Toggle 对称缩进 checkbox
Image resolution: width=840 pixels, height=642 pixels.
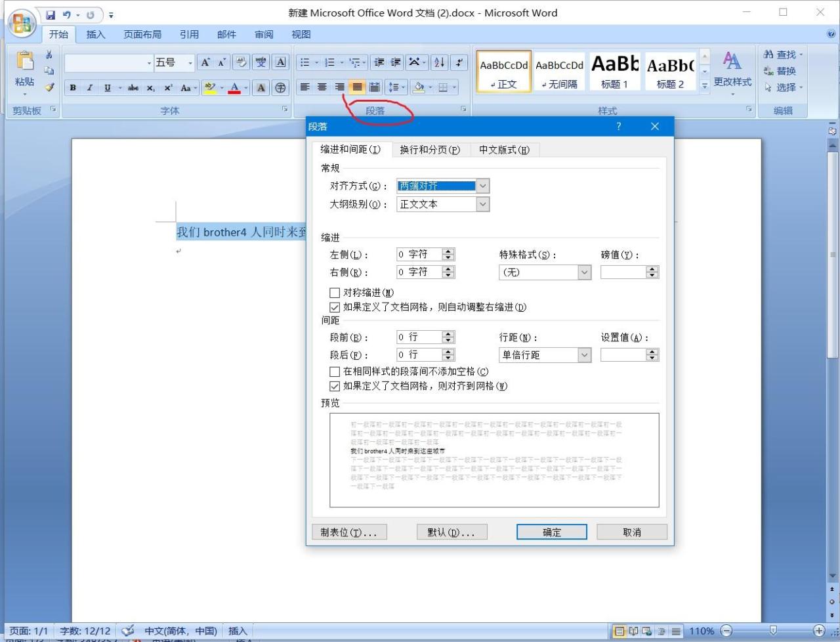(x=335, y=293)
